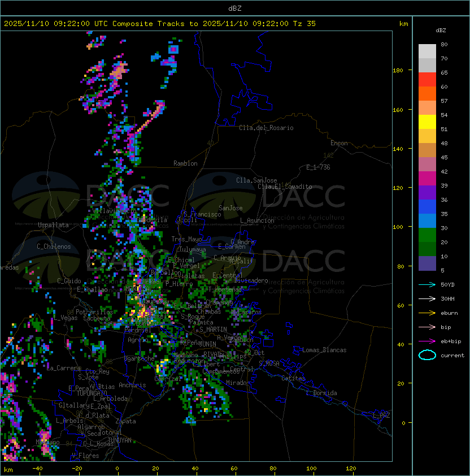Click the 'Mirador' map label

click(238, 383)
